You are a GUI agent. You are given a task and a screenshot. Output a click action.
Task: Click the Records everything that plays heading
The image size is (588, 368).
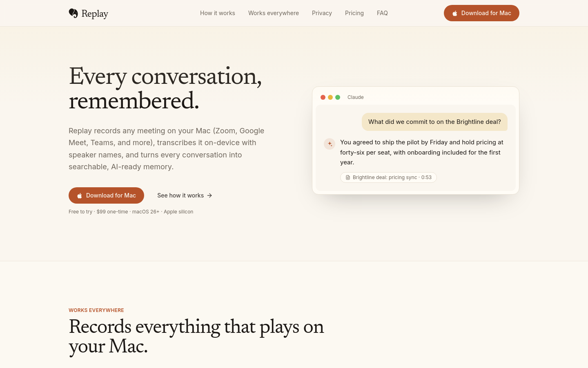point(196,337)
